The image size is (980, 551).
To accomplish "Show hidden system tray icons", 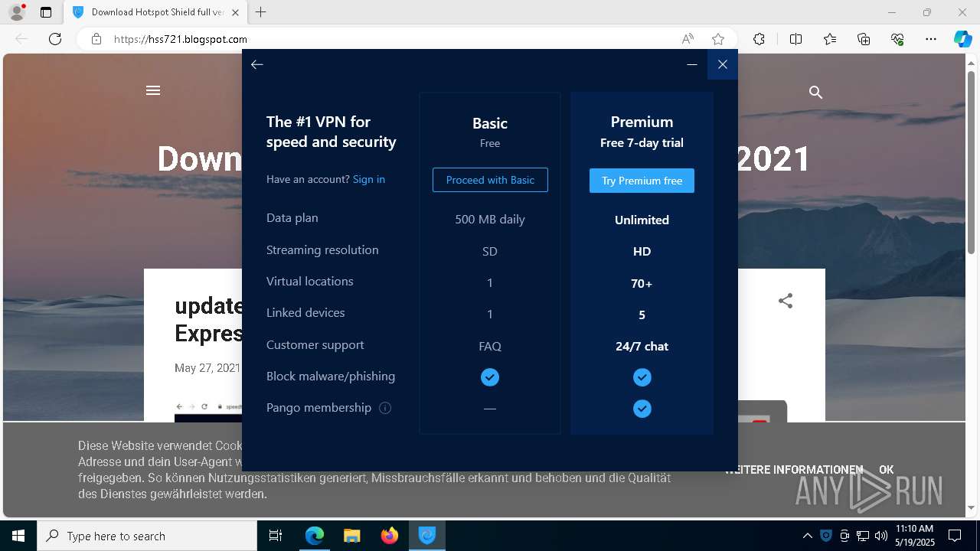I will pos(807,536).
